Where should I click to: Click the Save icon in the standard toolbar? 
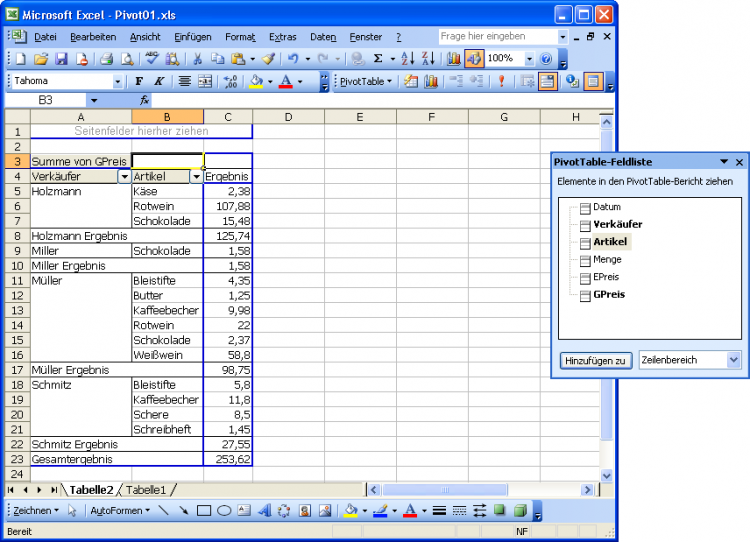[x=60, y=59]
